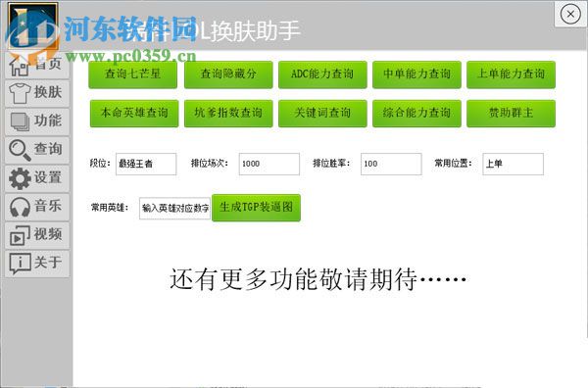Click the 中单能力查询 button
Image resolution: width=588 pixels, height=388 pixels.
click(x=416, y=74)
